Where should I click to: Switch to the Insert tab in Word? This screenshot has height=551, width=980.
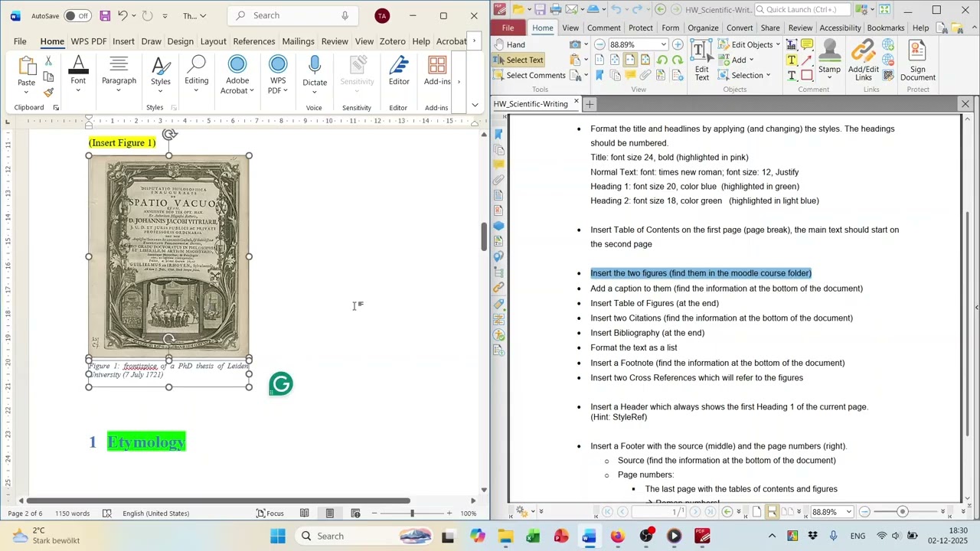coord(123,41)
